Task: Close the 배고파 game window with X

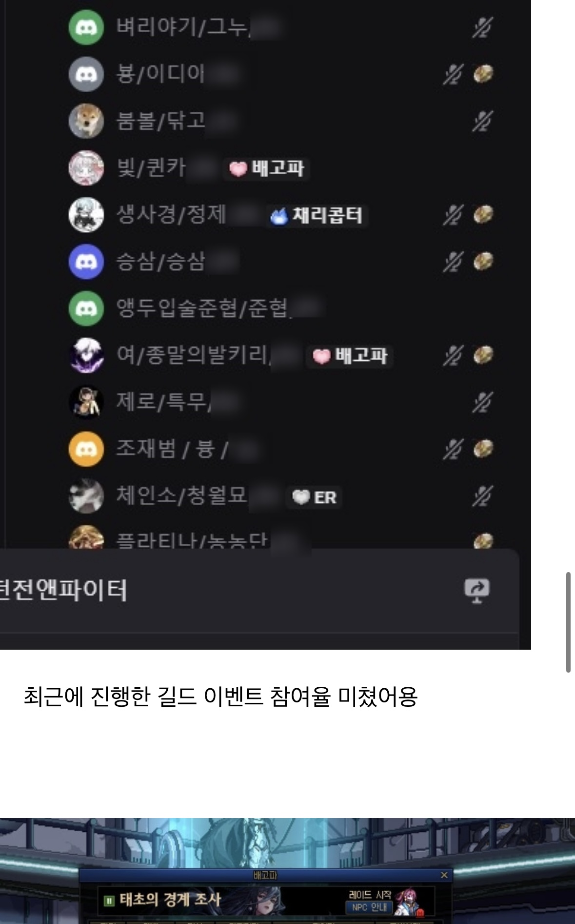Action: 444,875
